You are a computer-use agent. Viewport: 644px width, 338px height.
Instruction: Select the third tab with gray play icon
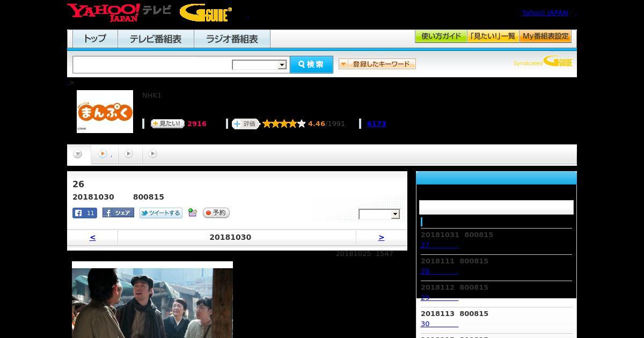coord(129,154)
